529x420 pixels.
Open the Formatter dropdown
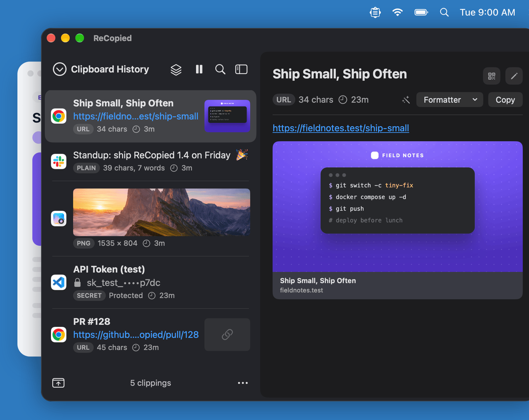coord(450,100)
